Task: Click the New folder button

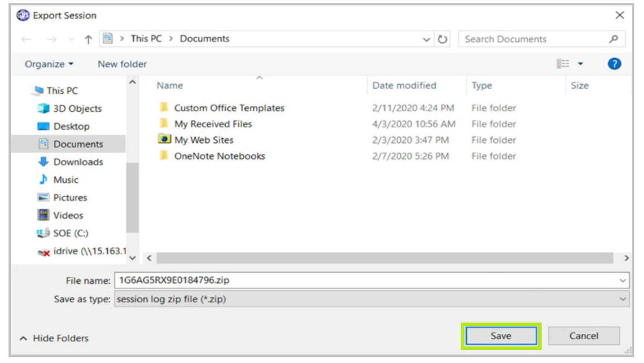Action: [x=122, y=64]
